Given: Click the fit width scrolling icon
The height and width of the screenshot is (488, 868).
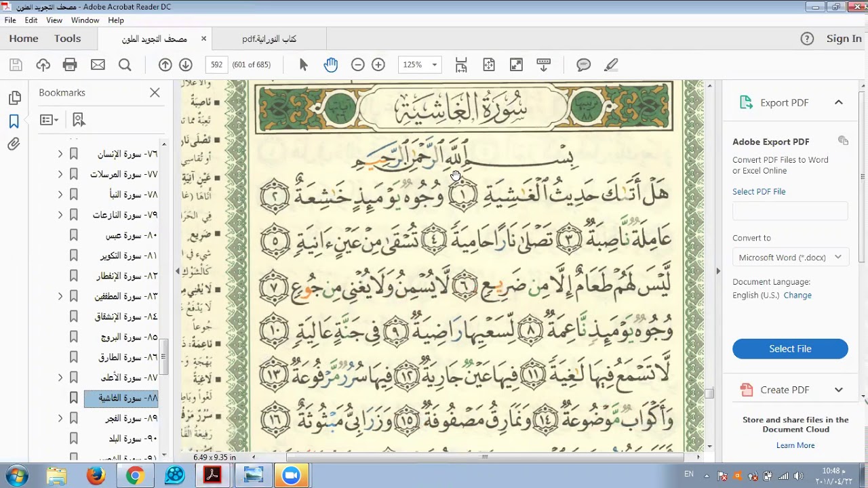Looking at the screenshot, I should (461, 65).
